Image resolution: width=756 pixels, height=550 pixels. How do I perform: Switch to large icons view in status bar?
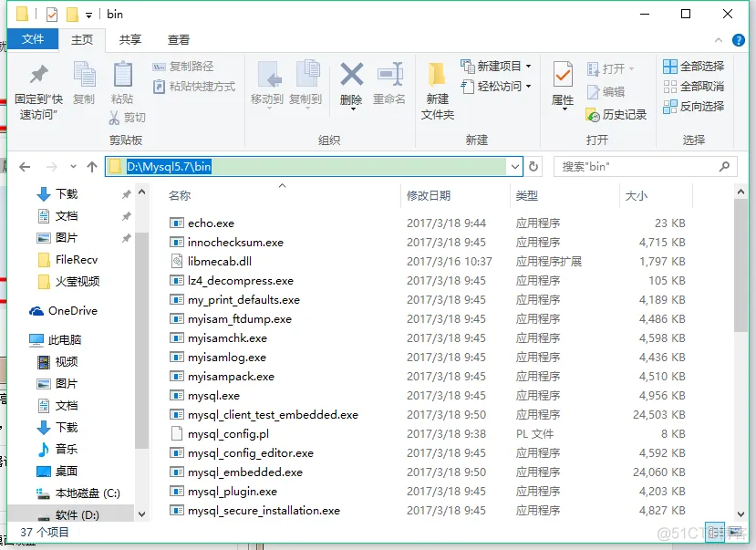pyautogui.click(x=736, y=532)
